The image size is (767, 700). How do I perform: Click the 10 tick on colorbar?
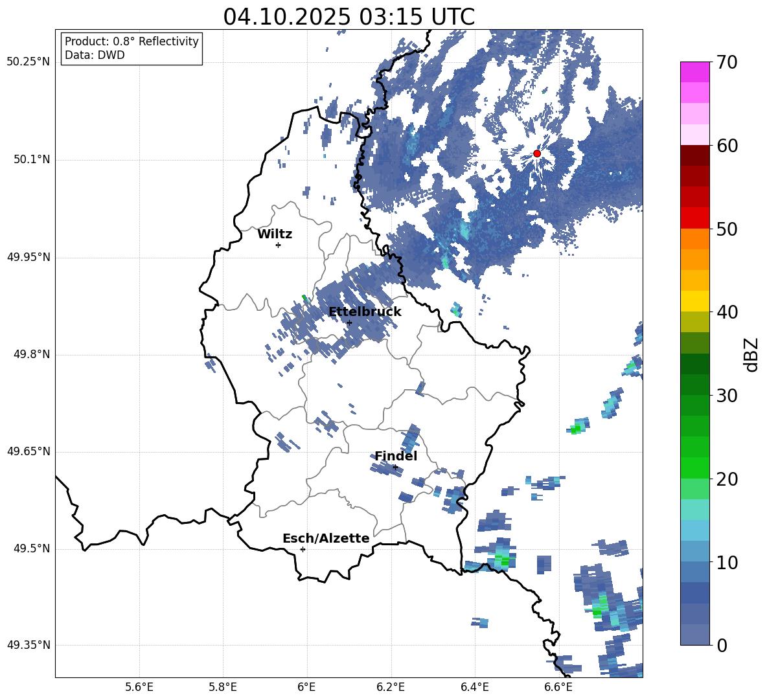(726, 562)
